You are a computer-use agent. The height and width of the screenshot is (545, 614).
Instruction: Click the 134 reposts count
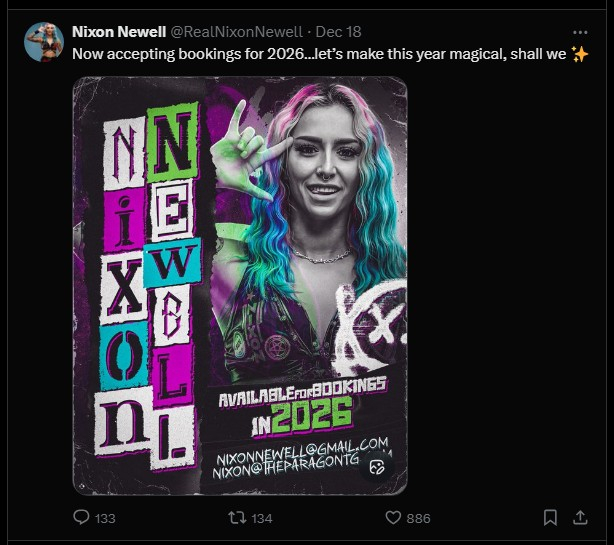click(x=260, y=518)
